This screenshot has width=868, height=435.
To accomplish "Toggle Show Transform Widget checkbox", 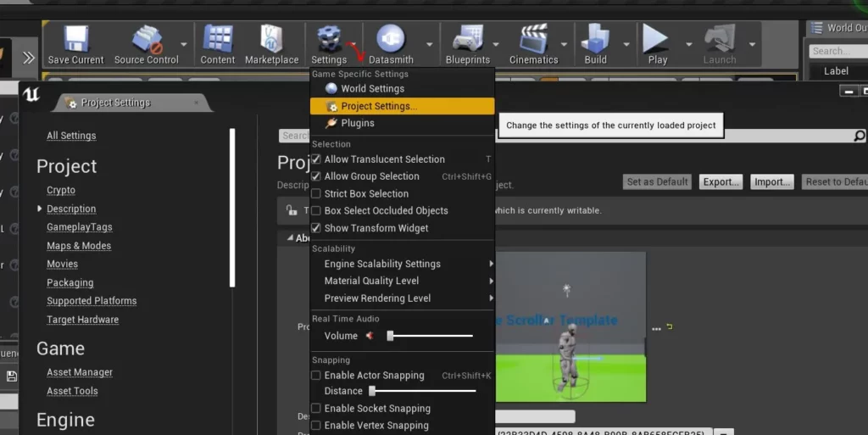I will tap(316, 228).
